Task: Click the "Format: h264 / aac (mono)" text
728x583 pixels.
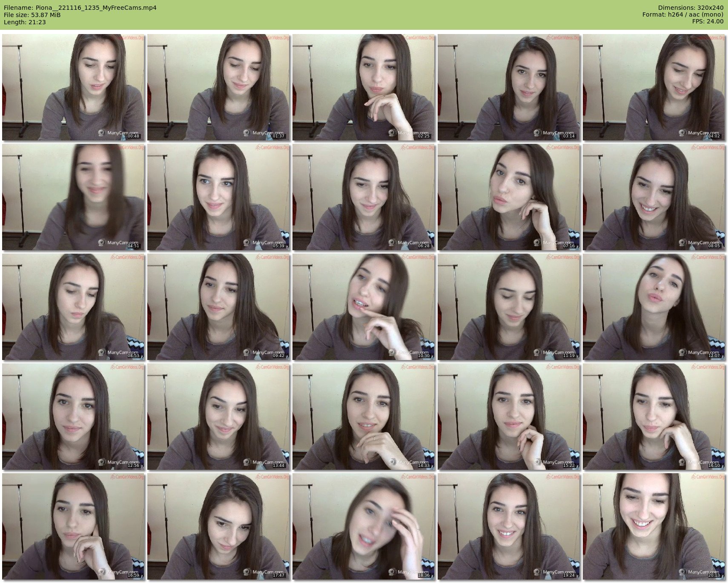Action: click(683, 14)
